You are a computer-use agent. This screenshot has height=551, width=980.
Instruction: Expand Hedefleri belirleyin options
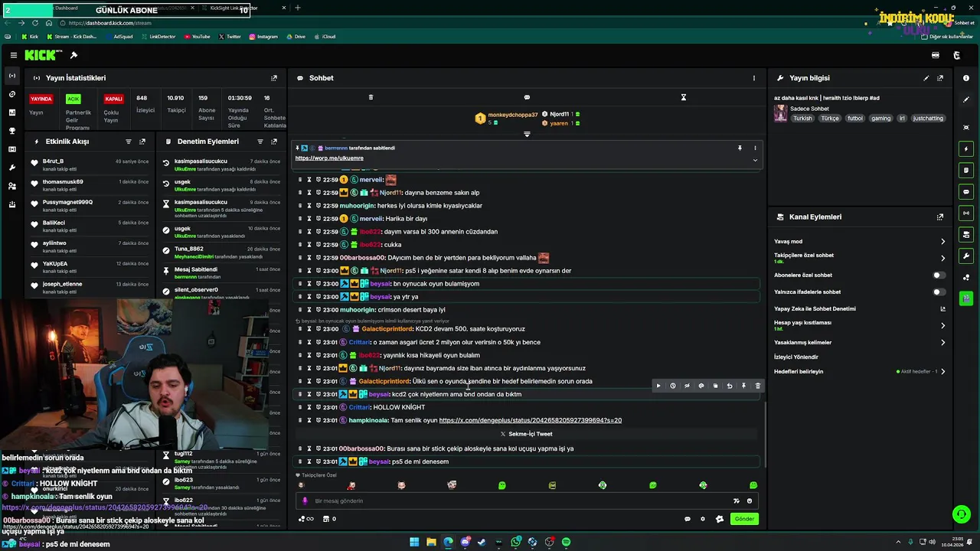[x=942, y=372]
